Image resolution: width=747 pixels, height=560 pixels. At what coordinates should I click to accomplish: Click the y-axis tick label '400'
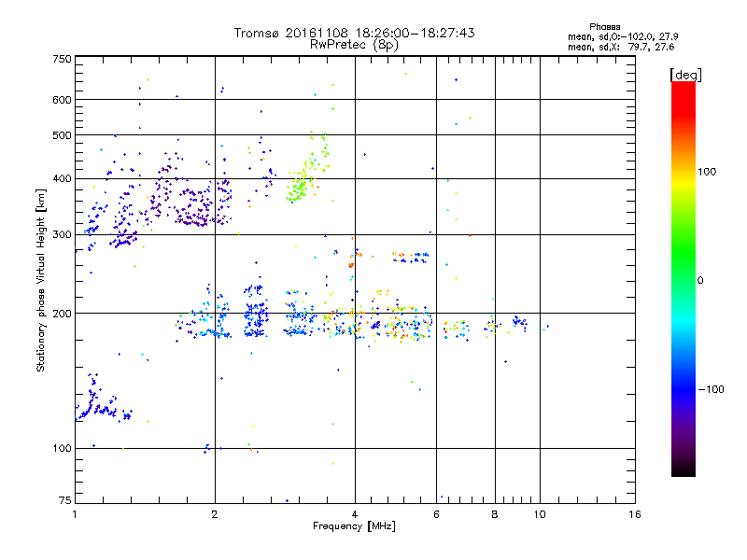62,178
